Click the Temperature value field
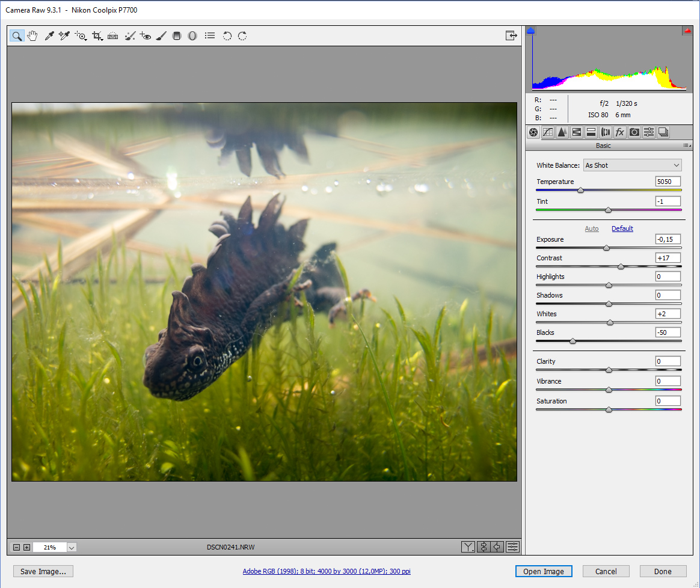Image resolution: width=700 pixels, height=588 pixels. point(668,182)
